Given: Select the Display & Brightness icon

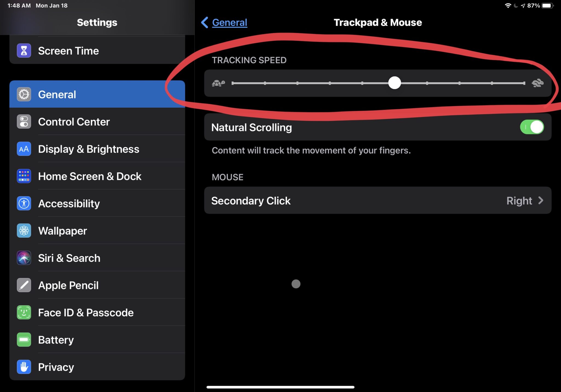Looking at the screenshot, I should [24, 149].
